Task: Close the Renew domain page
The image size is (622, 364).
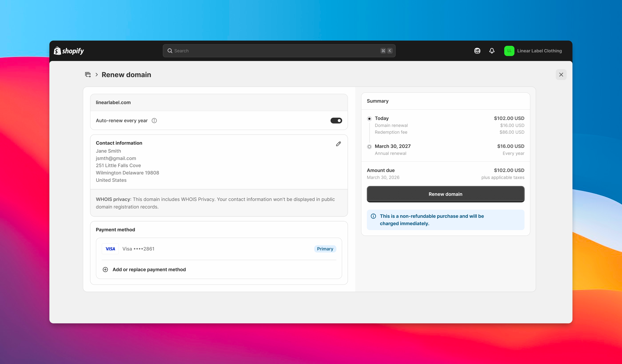Action: pyautogui.click(x=561, y=75)
